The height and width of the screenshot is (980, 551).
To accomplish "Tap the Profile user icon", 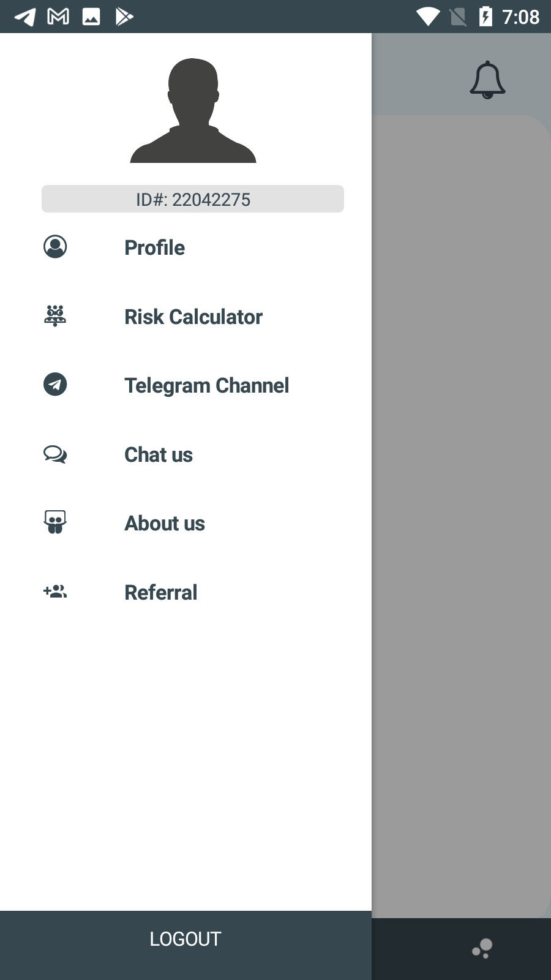I will [55, 247].
